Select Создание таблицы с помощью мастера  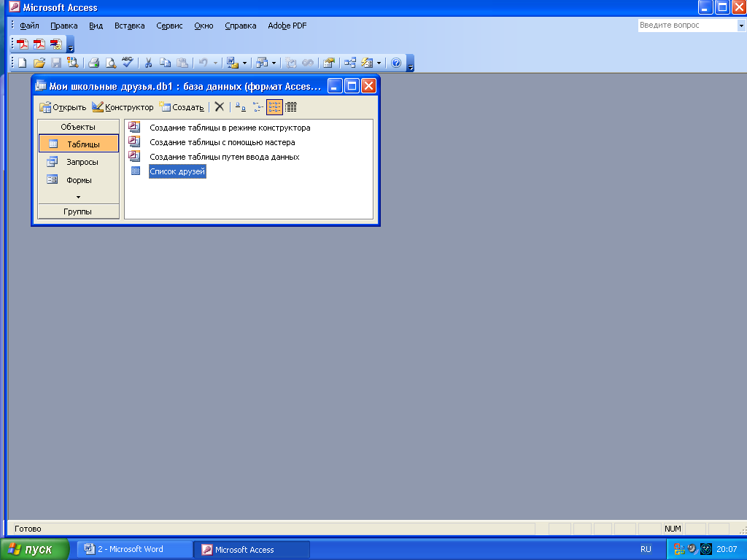[222, 142]
